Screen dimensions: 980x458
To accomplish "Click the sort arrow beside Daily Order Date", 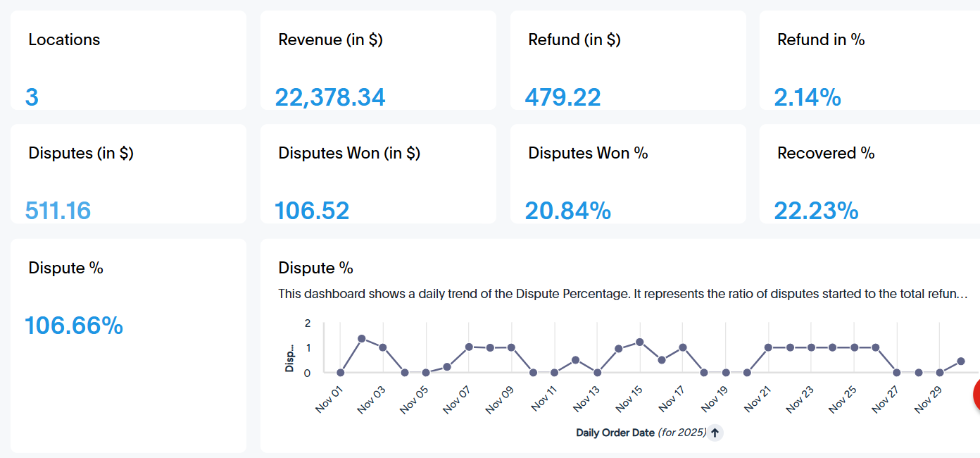I will tap(715, 433).
